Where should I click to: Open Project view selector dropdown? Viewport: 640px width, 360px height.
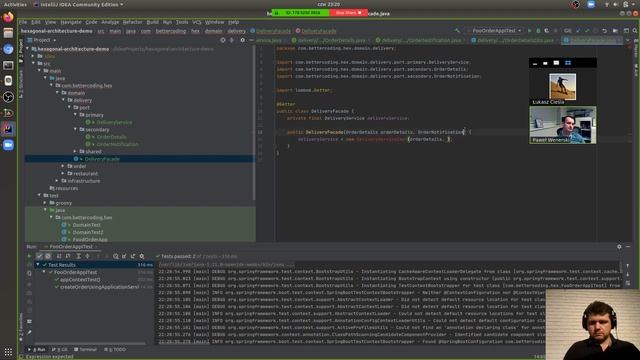44,40
